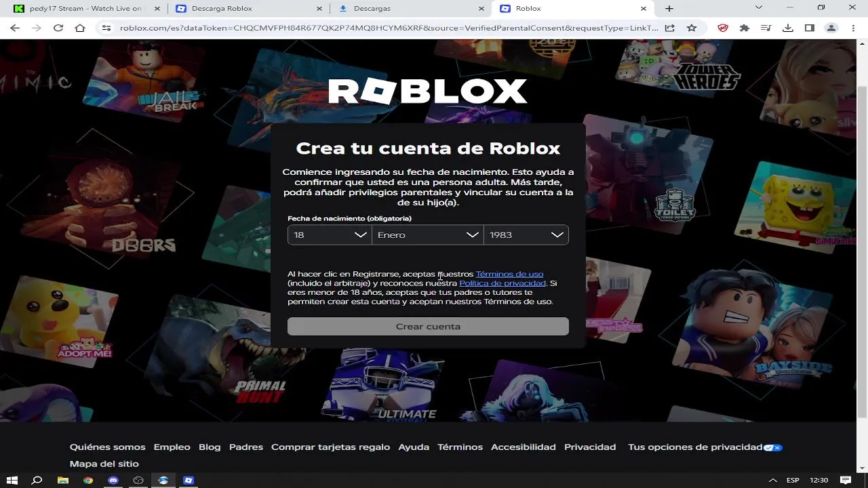
Task: Click the ESP language indicator
Action: tap(793, 480)
